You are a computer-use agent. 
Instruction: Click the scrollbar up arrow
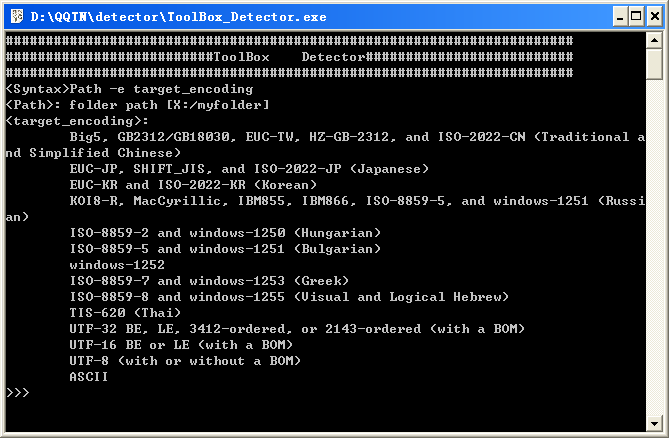tap(654, 41)
